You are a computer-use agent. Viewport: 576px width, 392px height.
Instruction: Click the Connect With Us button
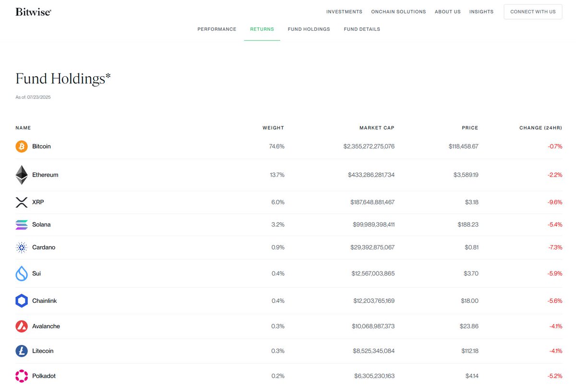(533, 12)
